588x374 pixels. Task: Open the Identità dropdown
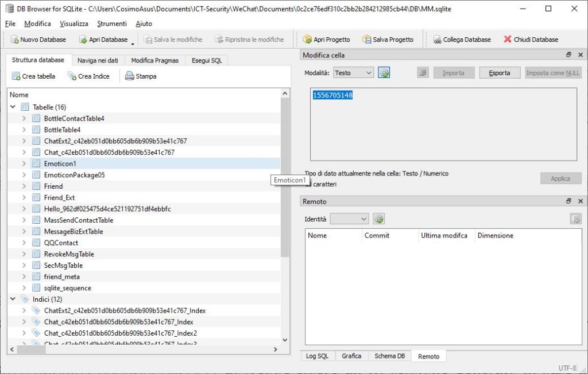pyautogui.click(x=349, y=219)
